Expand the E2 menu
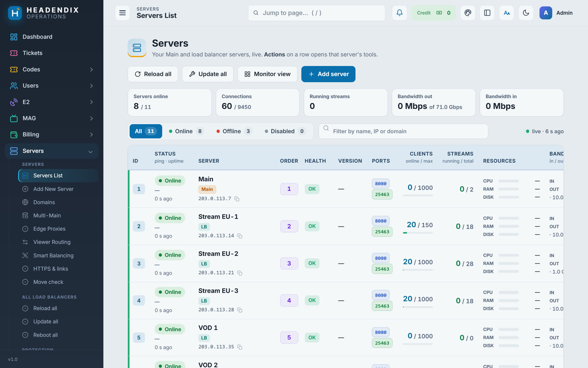The height and width of the screenshot is (368, 588). click(51, 102)
